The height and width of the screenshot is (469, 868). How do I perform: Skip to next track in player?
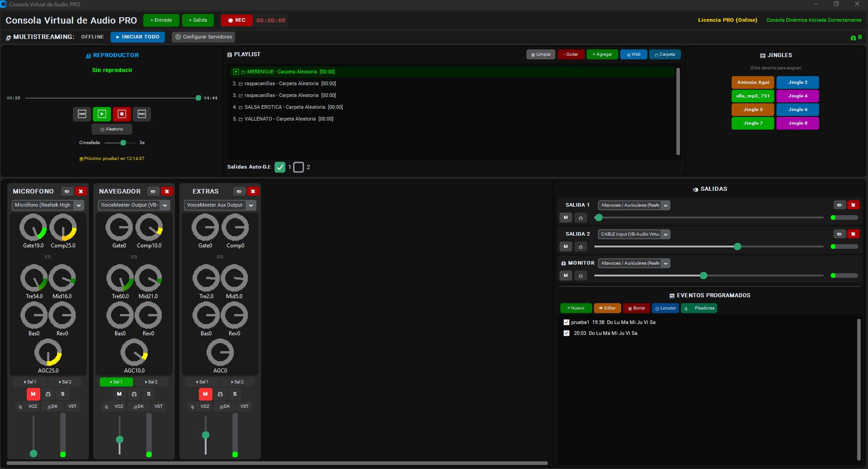[142, 114]
